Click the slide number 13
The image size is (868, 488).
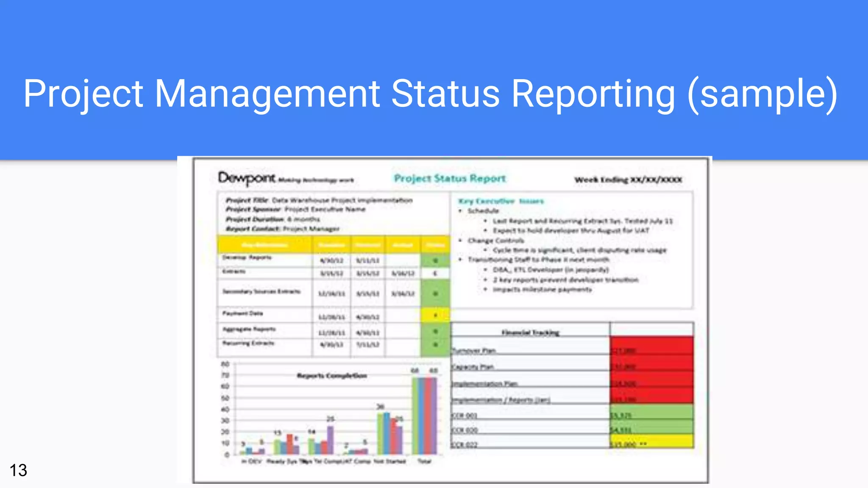pos(18,471)
